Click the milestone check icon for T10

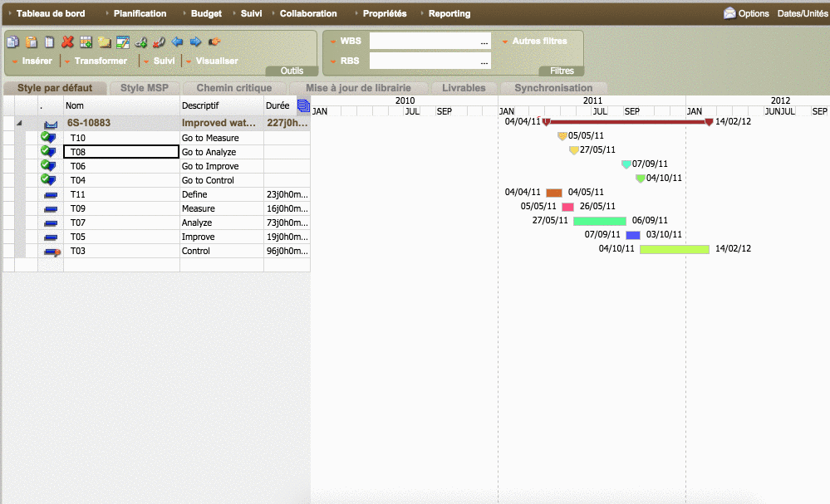pyautogui.click(x=48, y=137)
